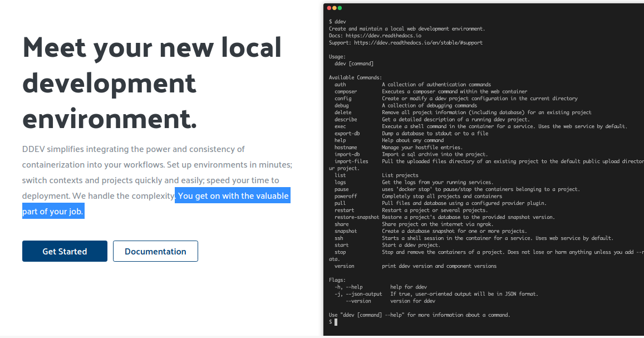Click the 'Flags:' label in terminal
The width and height of the screenshot is (644, 338).
click(x=337, y=280)
